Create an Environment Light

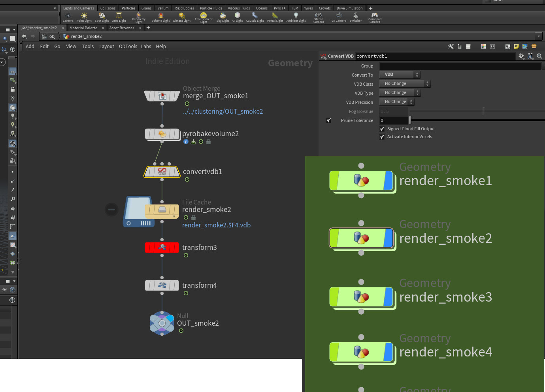pos(204,17)
